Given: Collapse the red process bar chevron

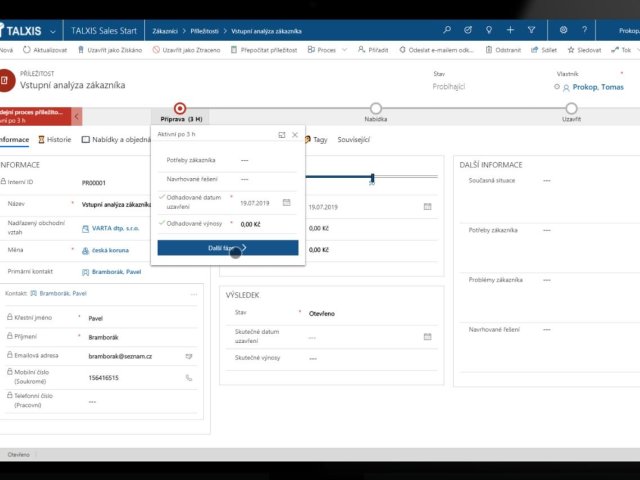Looking at the screenshot, I should [x=76, y=116].
